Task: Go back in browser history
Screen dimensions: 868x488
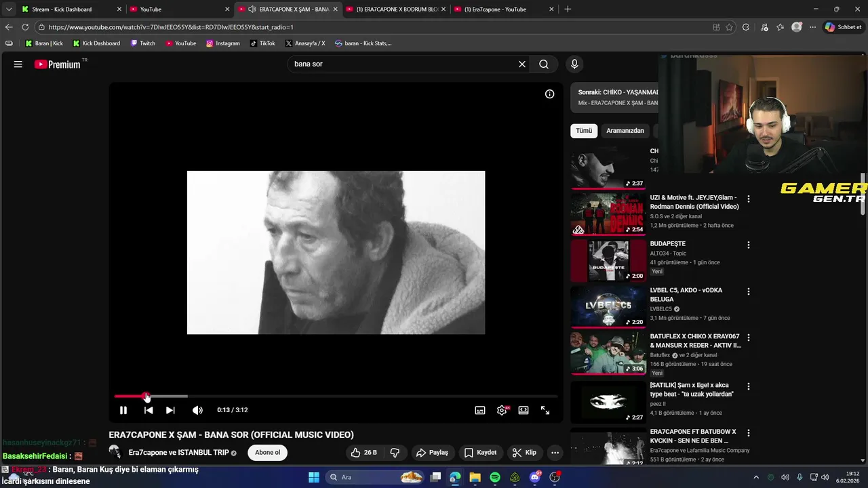Action: (x=9, y=27)
